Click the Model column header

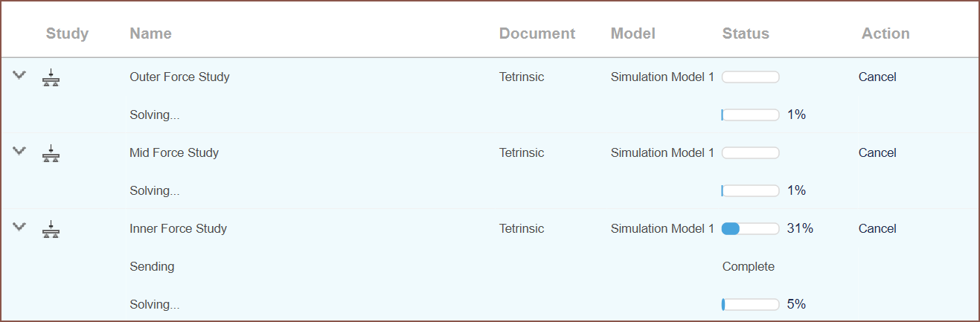633,33
